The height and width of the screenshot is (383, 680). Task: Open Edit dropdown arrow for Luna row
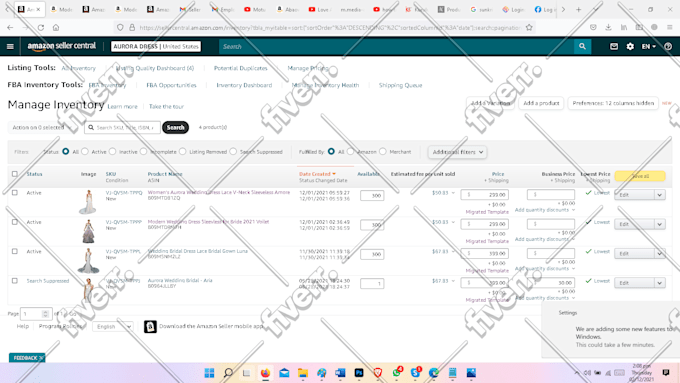[x=660, y=253]
